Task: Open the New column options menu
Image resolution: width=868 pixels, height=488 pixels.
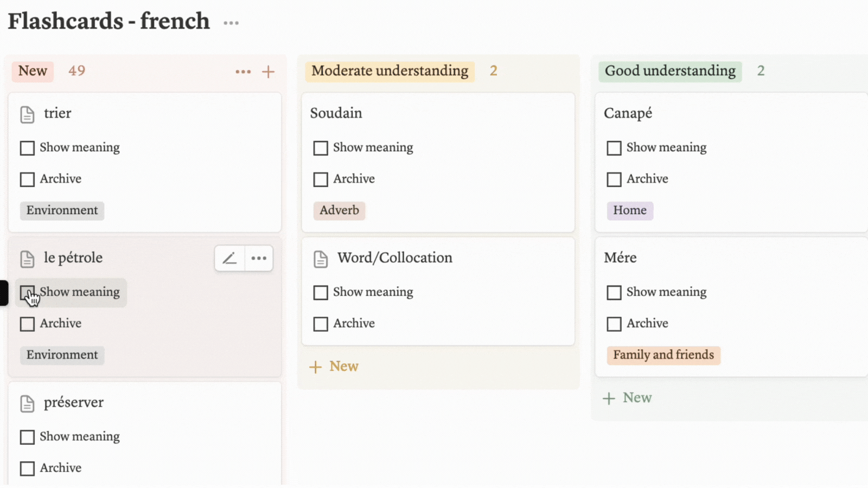Action: coord(243,72)
